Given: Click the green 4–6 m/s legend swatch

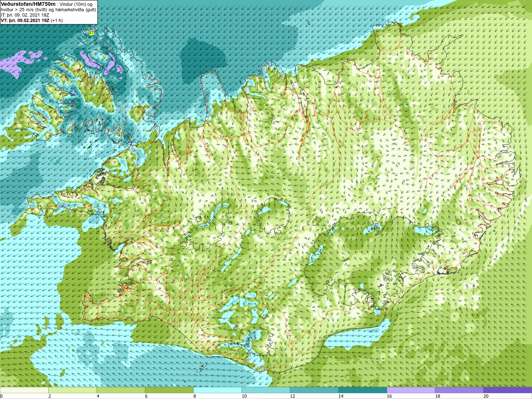Looking at the screenshot, I should (x=121, y=390).
